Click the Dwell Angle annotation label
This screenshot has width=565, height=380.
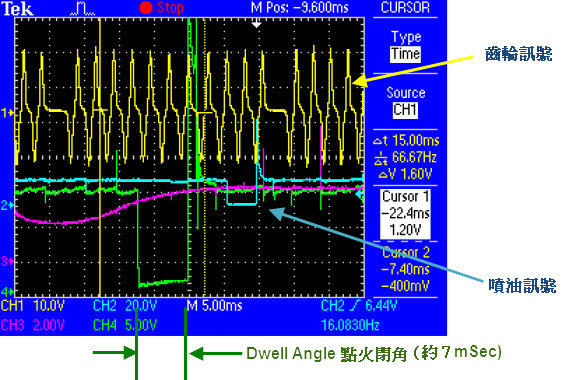coord(374,353)
